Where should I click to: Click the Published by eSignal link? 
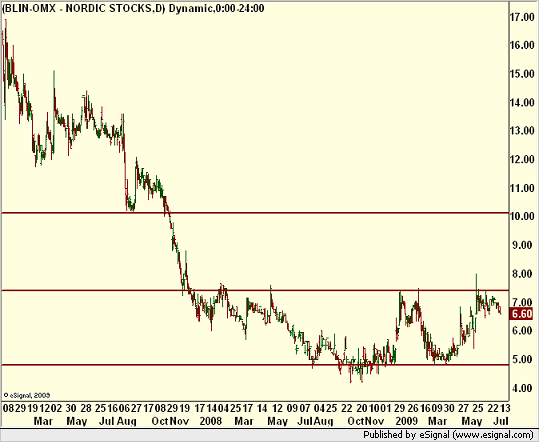coord(448,435)
